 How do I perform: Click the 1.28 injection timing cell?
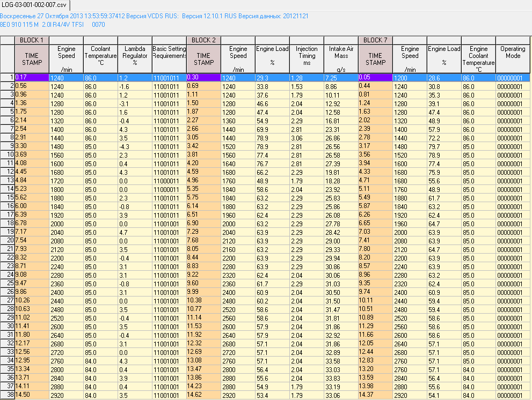[307, 78]
